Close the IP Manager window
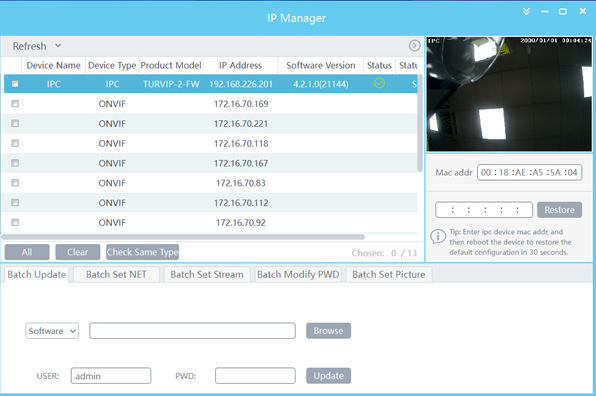 [583, 11]
